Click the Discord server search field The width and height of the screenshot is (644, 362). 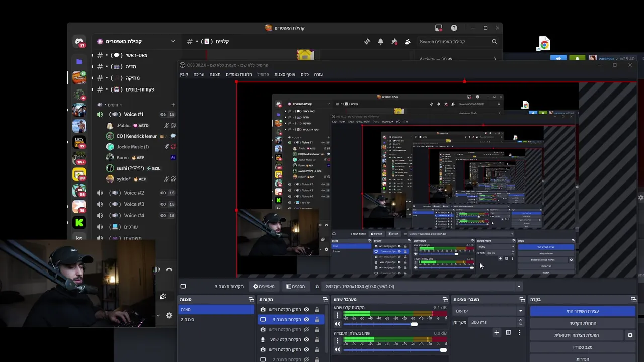pyautogui.click(x=458, y=42)
